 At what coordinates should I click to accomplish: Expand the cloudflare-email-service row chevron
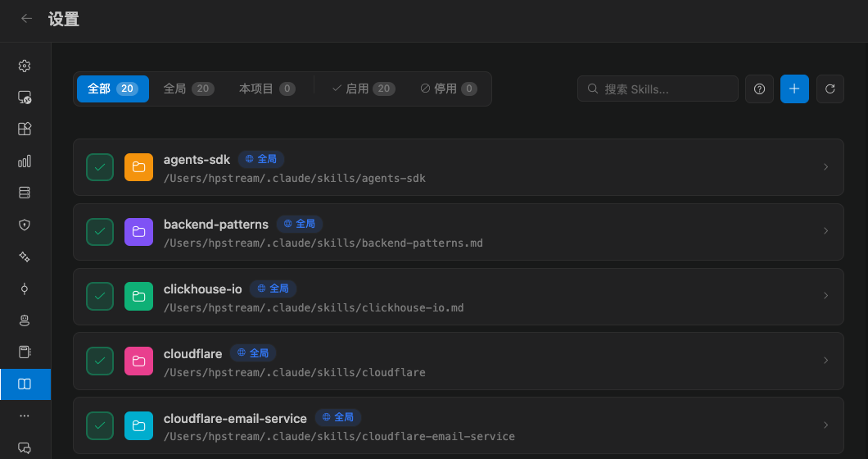coord(825,425)
